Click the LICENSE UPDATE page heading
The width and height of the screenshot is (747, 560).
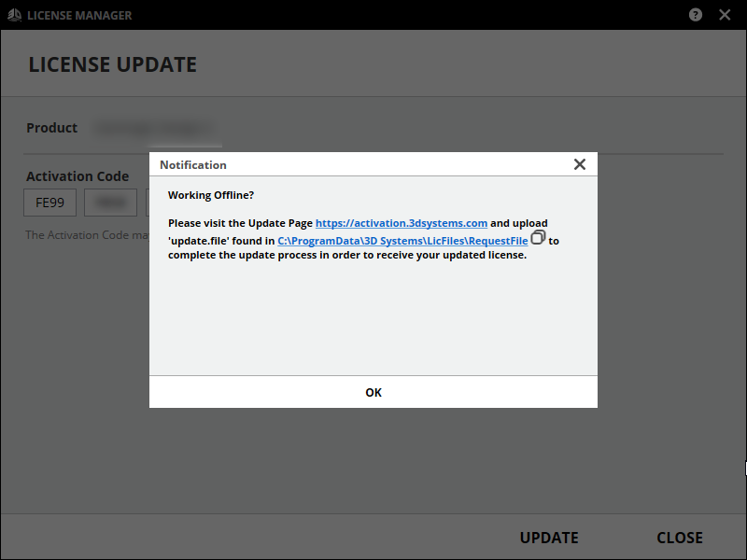[x=113, y=65]
